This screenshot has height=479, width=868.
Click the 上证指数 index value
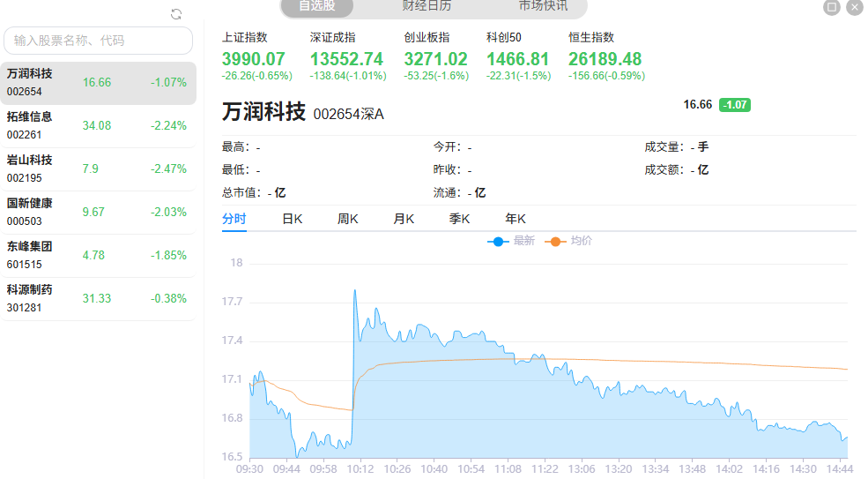pos(254,59)
